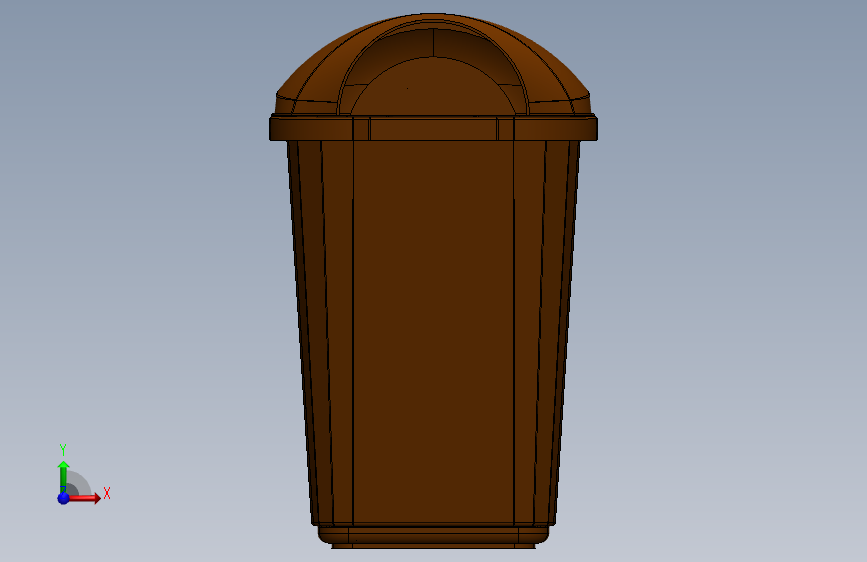This screenshot has height=562, width=867.
Task: Click the blue Z axis ball of the triad
Action: tap(64, 498)
